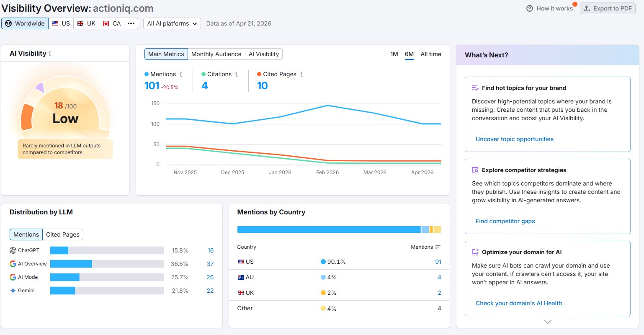Image resolution: width=644 pixels, height=335 pixels.
Task: Click Gemini mentions count 22
Action: click(x=210, y=291)
